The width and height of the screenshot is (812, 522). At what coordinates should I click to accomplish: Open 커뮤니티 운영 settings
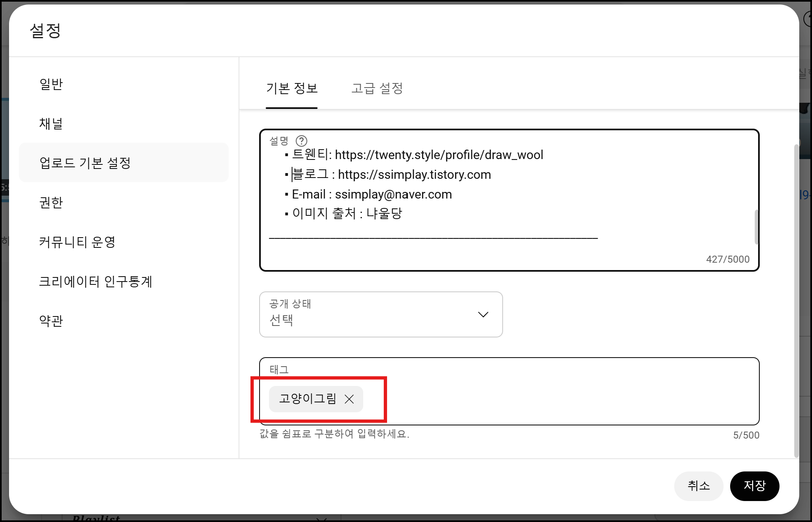tap(77, 242)
